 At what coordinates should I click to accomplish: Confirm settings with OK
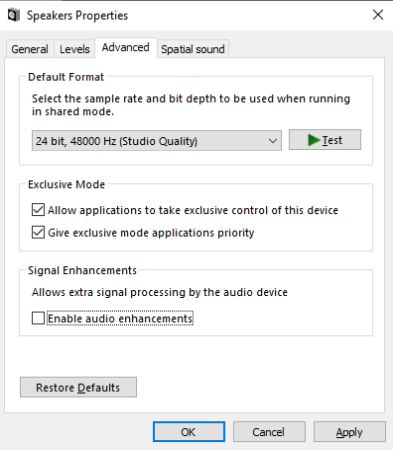[189, 432]
